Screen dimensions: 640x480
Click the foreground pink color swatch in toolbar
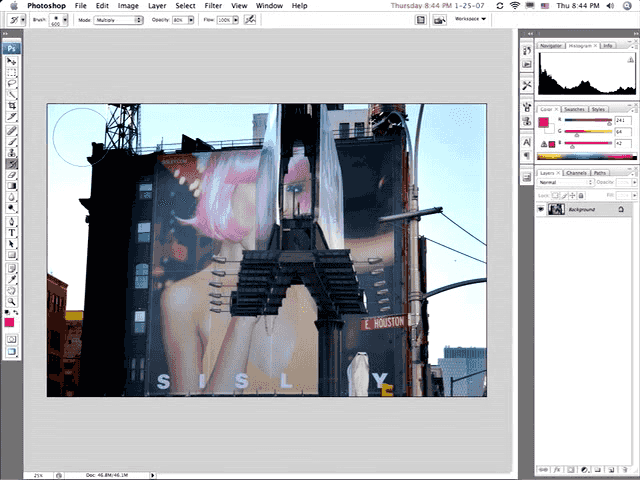(9, 322)
